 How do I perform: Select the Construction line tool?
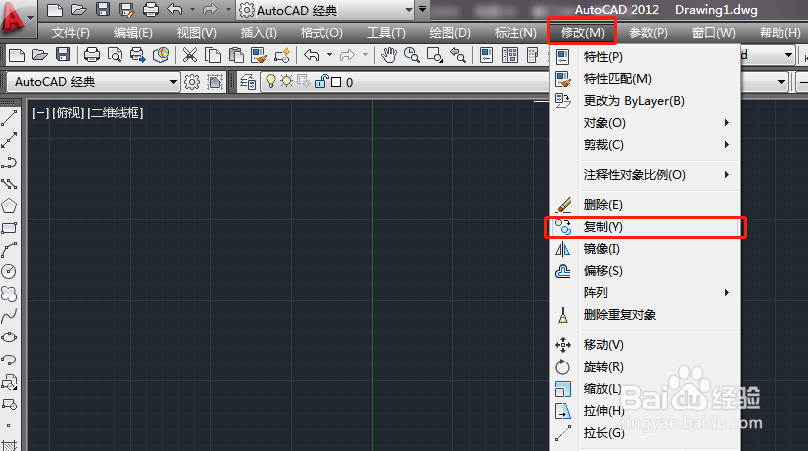9,140
